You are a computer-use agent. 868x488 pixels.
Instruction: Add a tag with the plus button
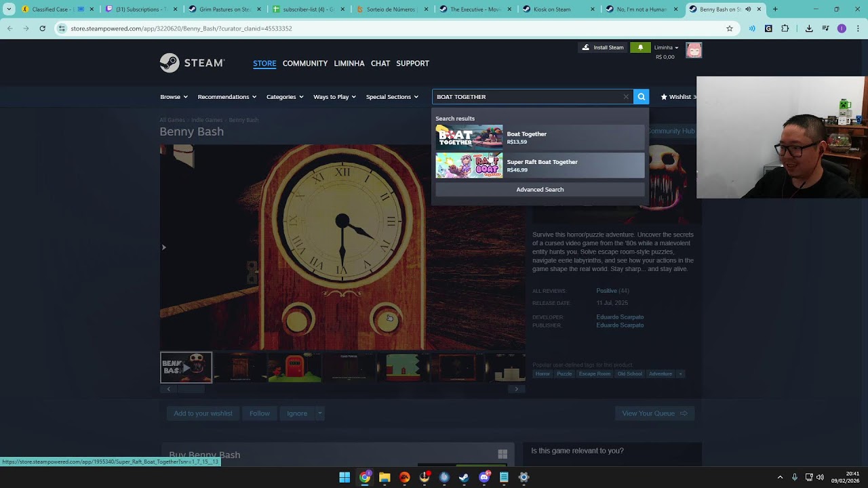(680, 373)
